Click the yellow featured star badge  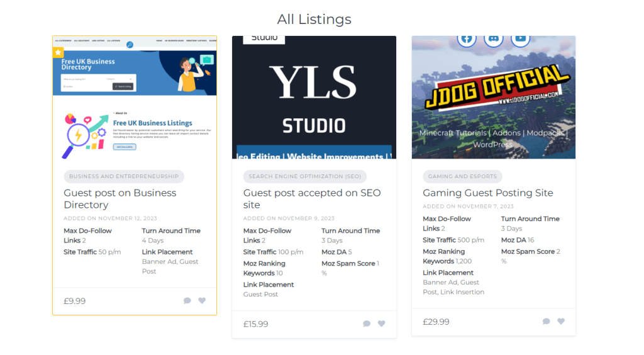tap(58, 52)
